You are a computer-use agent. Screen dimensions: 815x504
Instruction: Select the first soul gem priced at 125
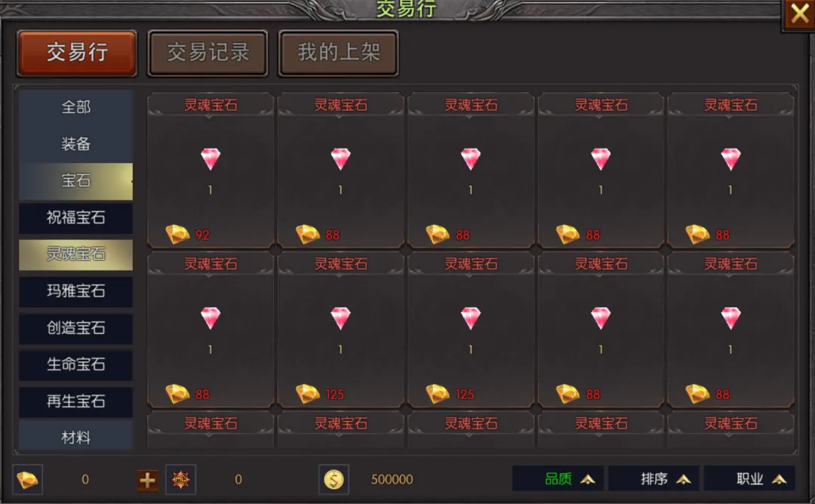340,330
